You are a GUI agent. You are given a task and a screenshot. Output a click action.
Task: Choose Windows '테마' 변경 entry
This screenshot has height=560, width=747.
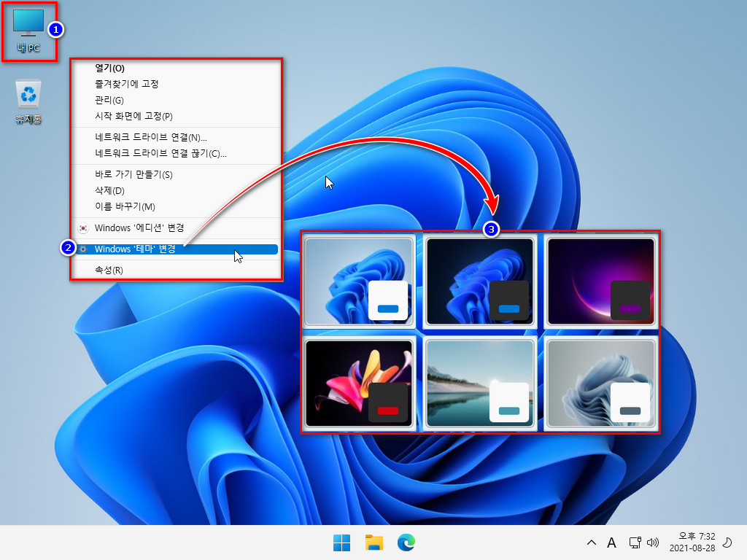pos(176,249)
